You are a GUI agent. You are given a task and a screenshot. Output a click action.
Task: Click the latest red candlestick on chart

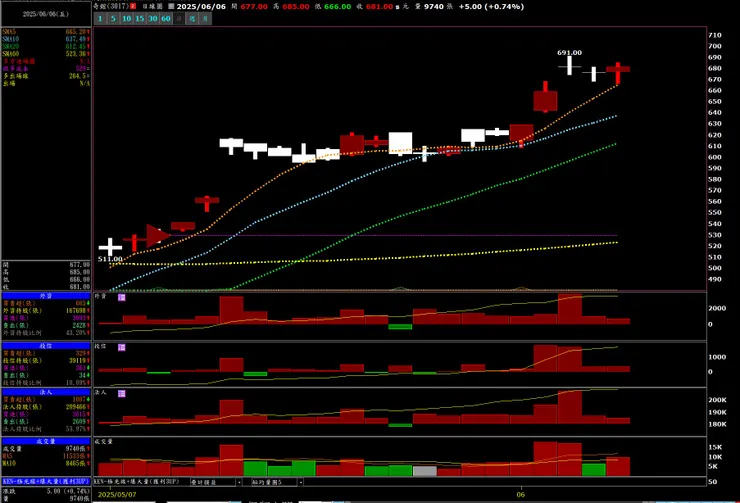click(618, 73)
